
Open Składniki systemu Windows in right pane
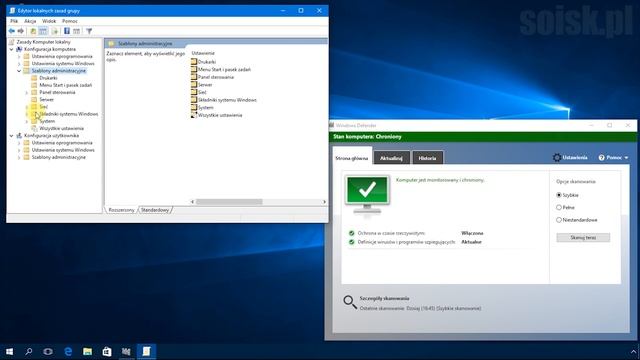click(227, 100)
